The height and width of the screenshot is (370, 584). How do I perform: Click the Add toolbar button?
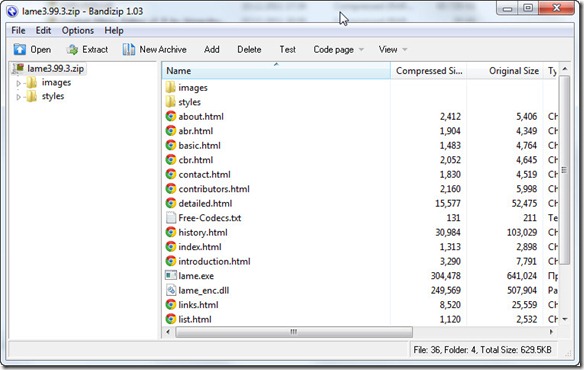pyautogui.click(x=212, y=50)
